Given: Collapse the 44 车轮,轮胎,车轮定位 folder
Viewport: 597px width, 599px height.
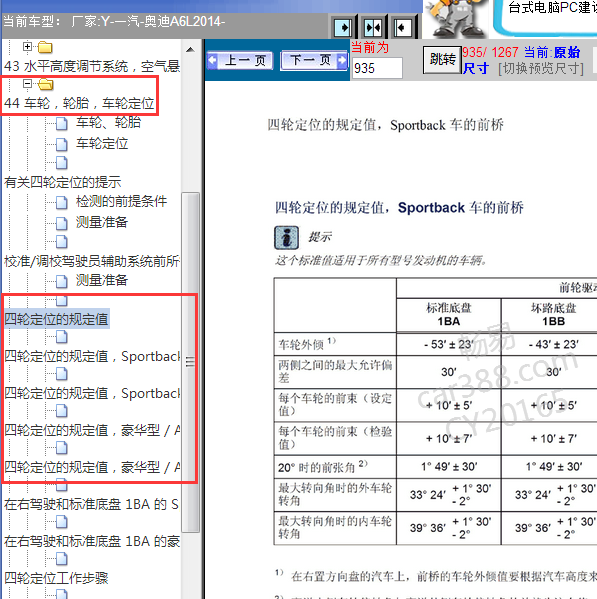Looking at the screenshot, I should 27,83.
